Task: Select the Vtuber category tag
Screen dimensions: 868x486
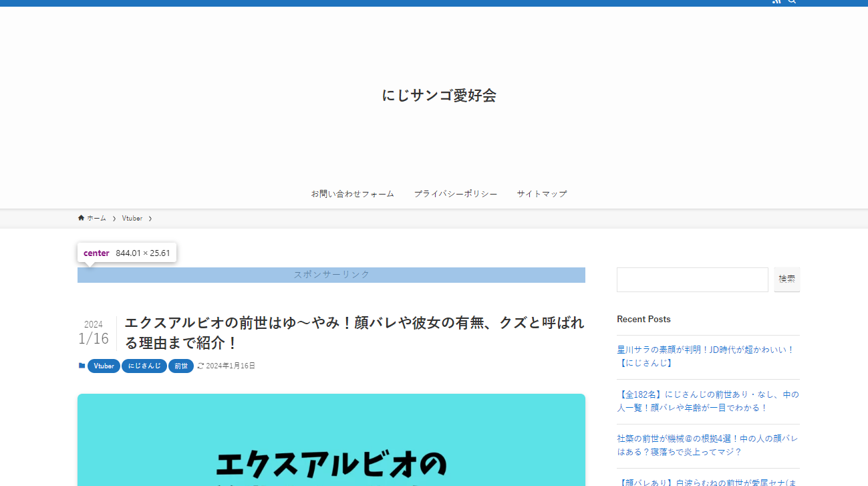Action: 104,366
